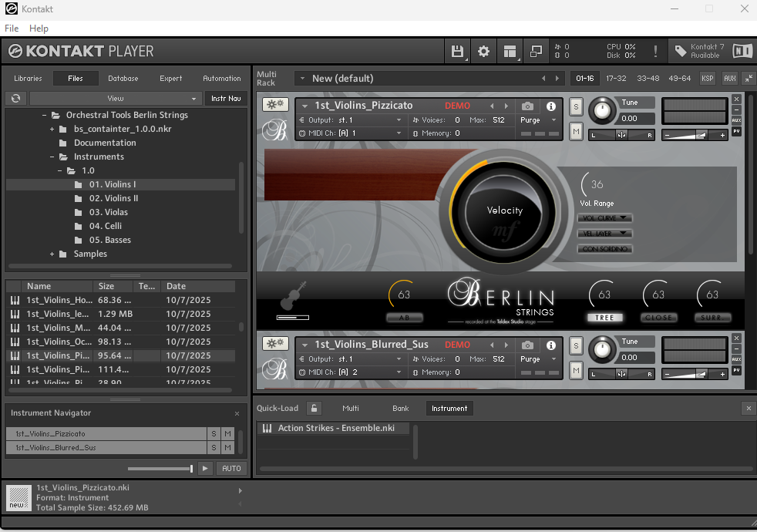Click the refresh icon in the Files browser
Viewport: 757px width, 532px height.
[15, 99]
